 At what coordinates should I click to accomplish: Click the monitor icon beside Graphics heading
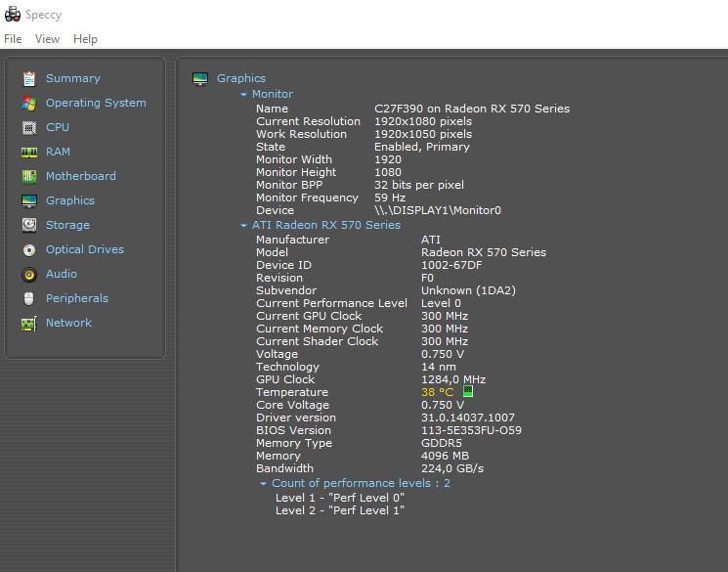pos(200,78)
